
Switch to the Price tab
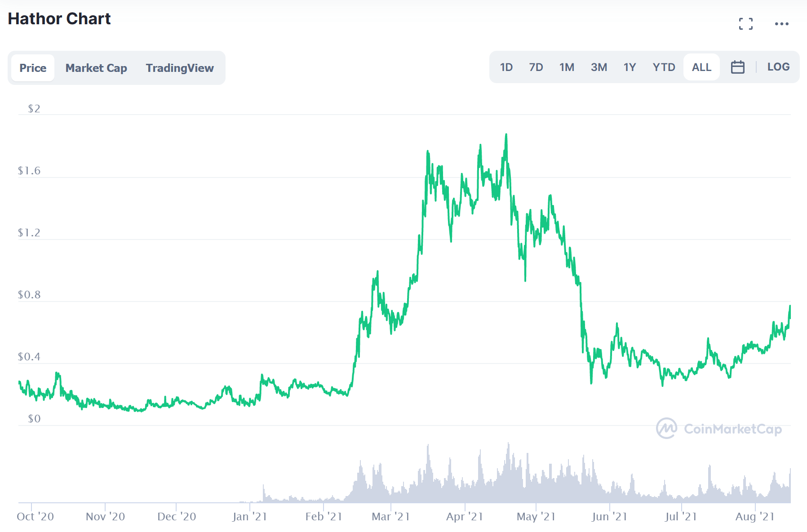click(x=33, y=68)
